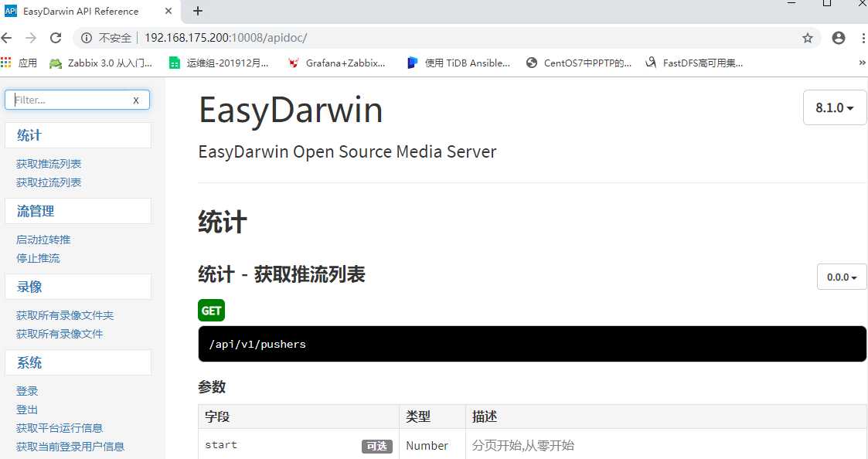868x459 pixels.
Task: Open the 8.1.0 version dropdown
Action: 834,107
